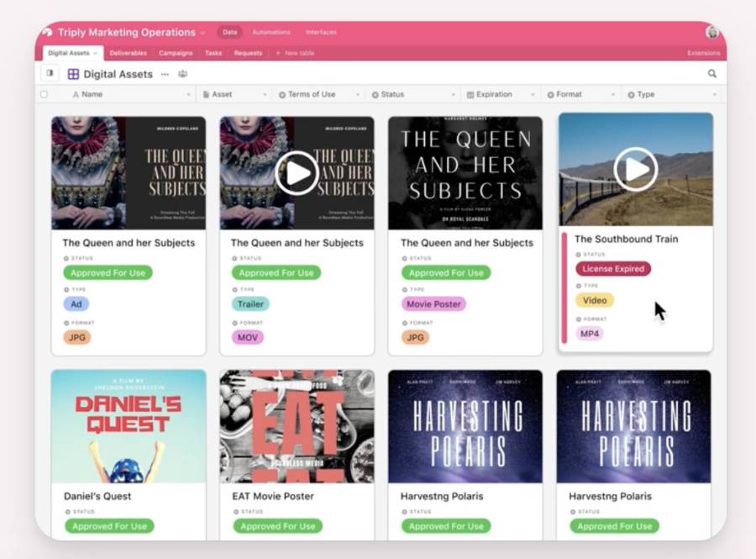Select the Digital Assets table tab
The image size is (756, 559).
click(x=72, y=53)
